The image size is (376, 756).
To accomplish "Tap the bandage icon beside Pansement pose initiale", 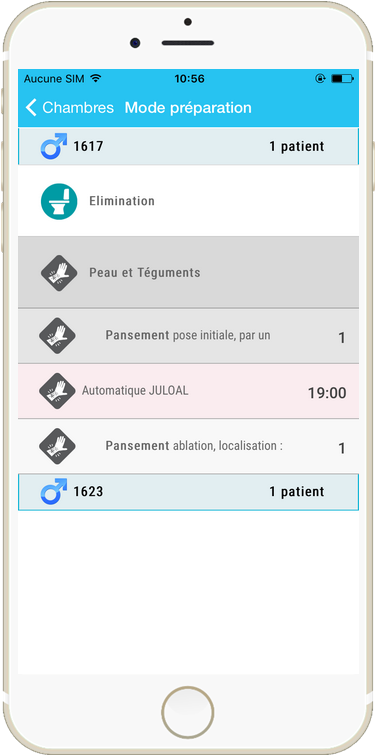I will [x=57, y=336].
